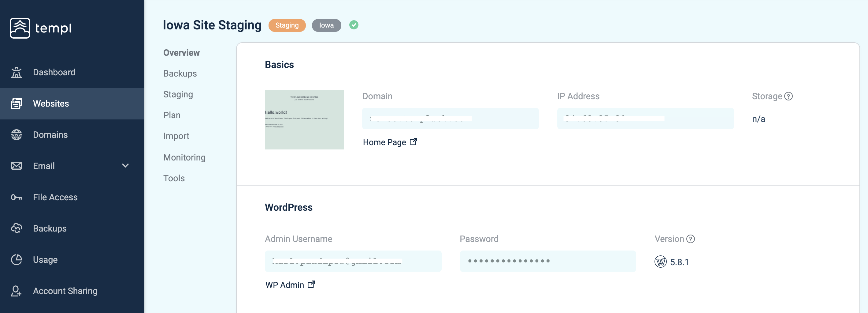This screenshot has height=313, width=868.
Task: Click the WP Admin external link icon
Action: pyautogui.click(x=311, y=284)
